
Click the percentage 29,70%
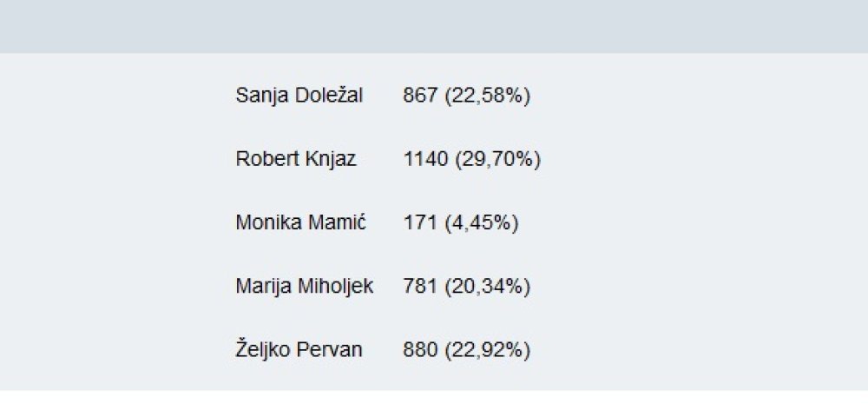[x=497, y=160]
